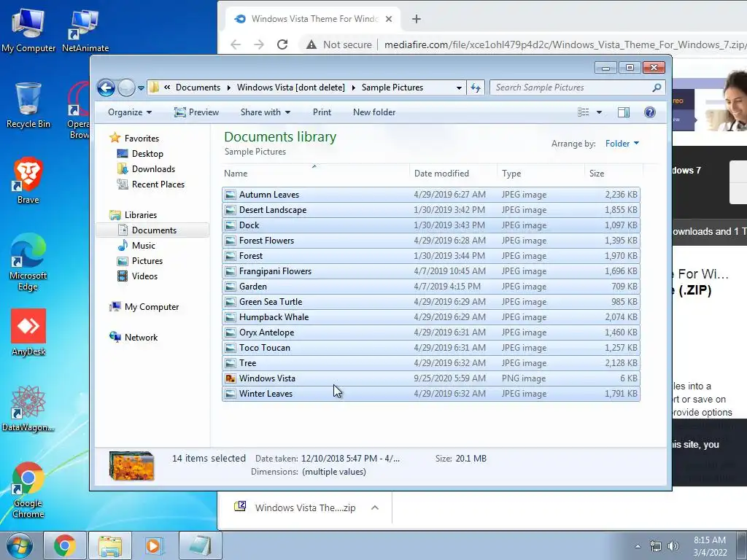The height and width of the screenshot is (560, 747).
Task: Select Network in the navigation pane
Action: tap(141, 337)
